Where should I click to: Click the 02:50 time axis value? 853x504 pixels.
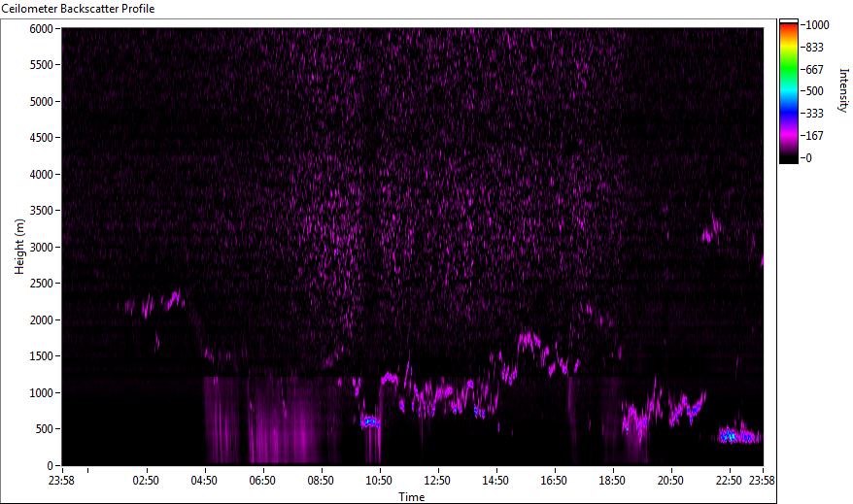pos(146,481)
